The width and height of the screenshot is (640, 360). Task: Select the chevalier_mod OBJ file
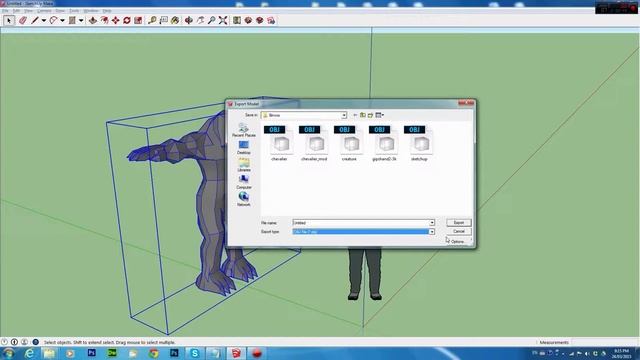click(x=314, y=143)
